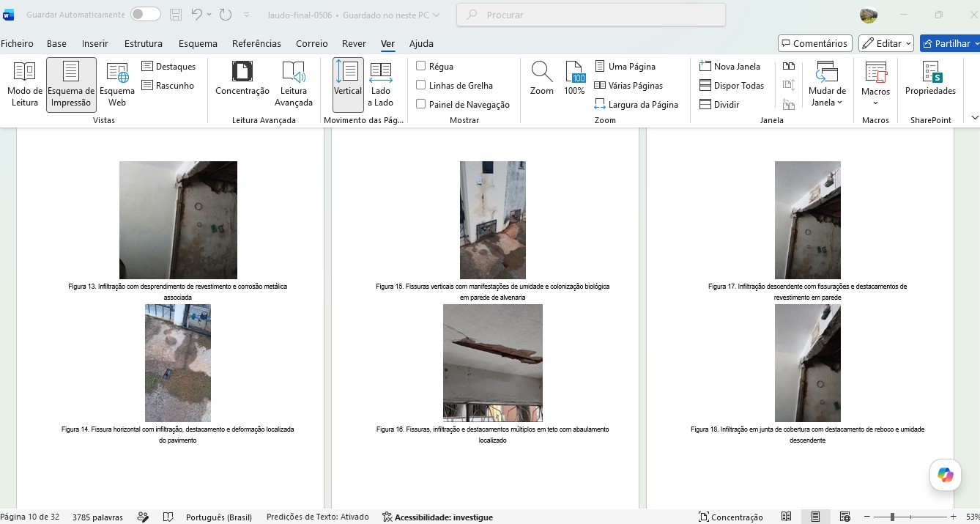Click the Esquema de Impressão status bar icon
This screenshot has width=980, height=524.
pos(815,517)
